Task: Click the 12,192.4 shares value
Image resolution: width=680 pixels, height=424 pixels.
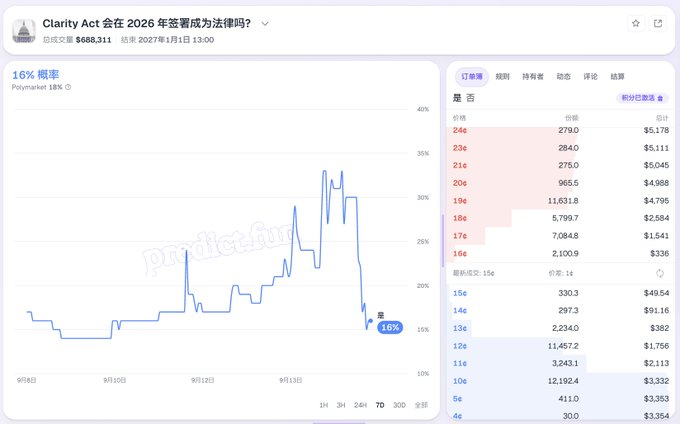Action: coord(563,381)
